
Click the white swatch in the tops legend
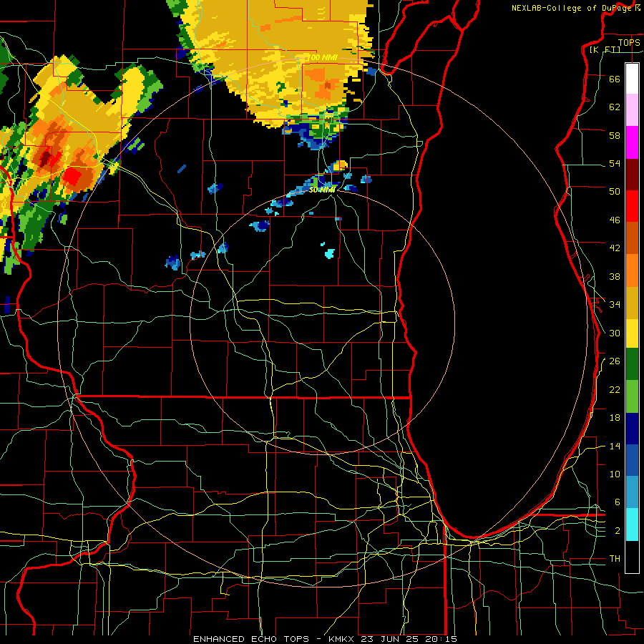pos(632,79)
